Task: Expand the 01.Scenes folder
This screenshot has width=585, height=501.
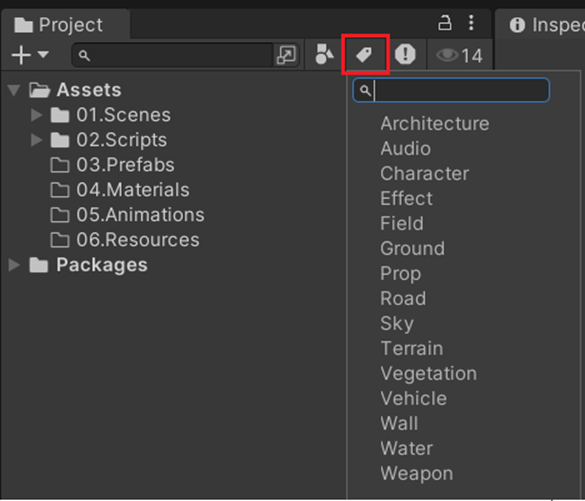Action: tap(36, 115)
